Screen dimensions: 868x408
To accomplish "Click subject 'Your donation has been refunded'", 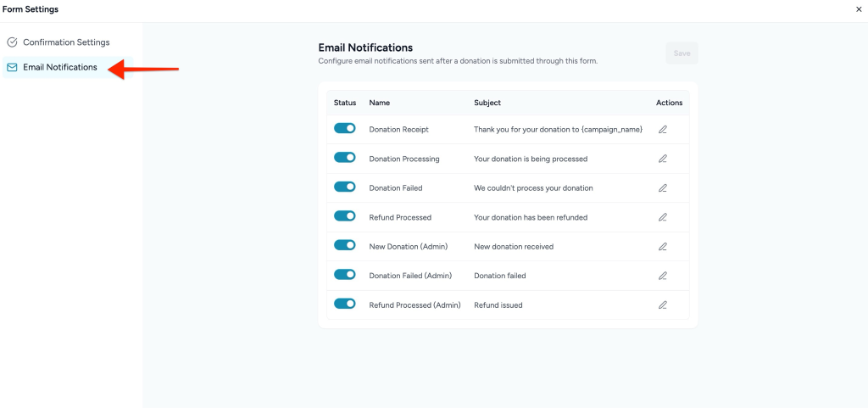I will tap(531, 217).
